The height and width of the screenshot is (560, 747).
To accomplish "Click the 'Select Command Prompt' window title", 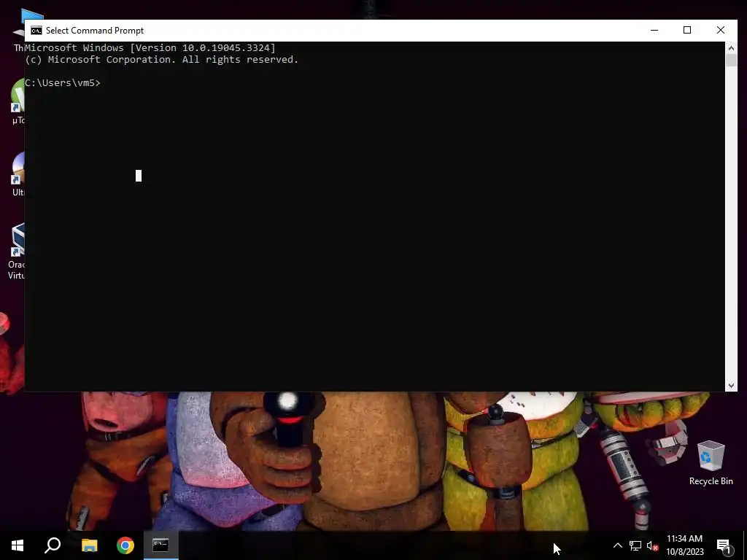I will 95,31.
